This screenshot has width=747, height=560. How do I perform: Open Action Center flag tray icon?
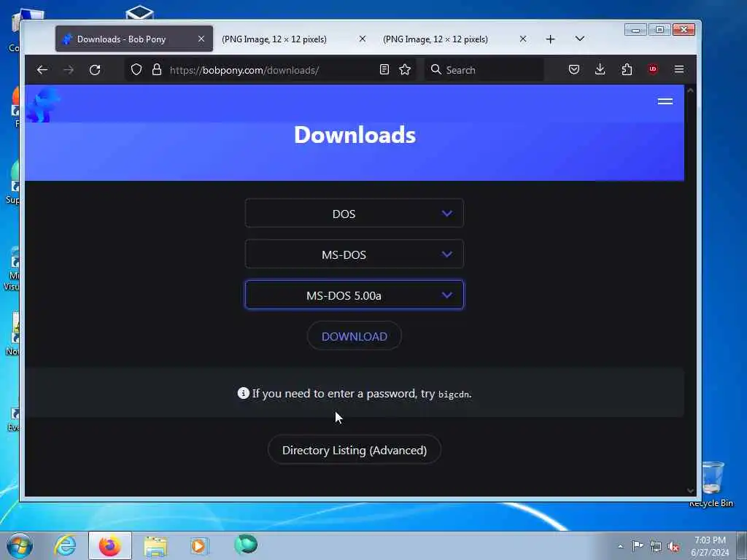coord(638,545)
